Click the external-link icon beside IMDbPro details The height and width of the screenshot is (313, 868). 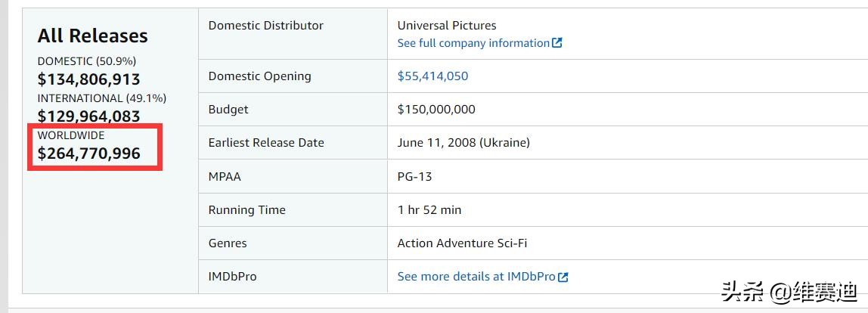coord(563,277)
